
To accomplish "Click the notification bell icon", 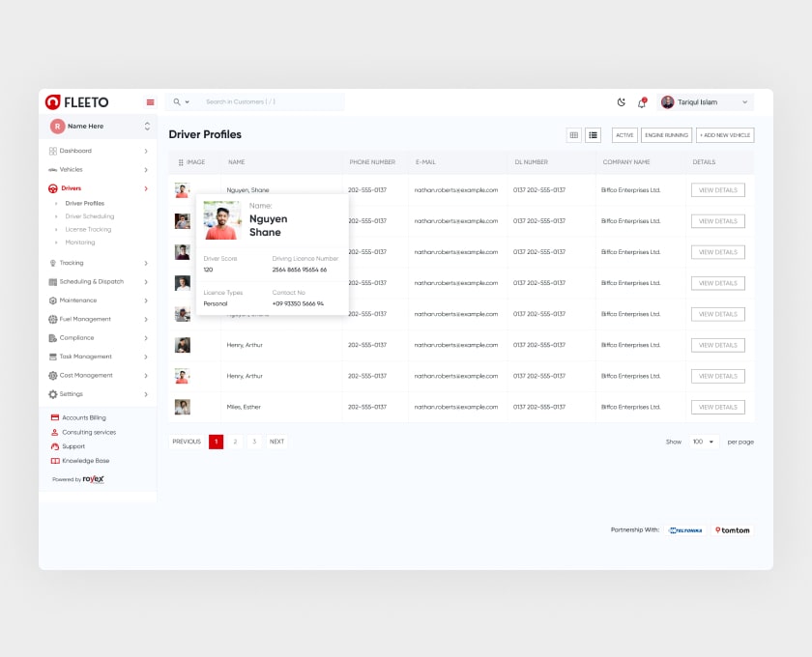I will point(641,102).
